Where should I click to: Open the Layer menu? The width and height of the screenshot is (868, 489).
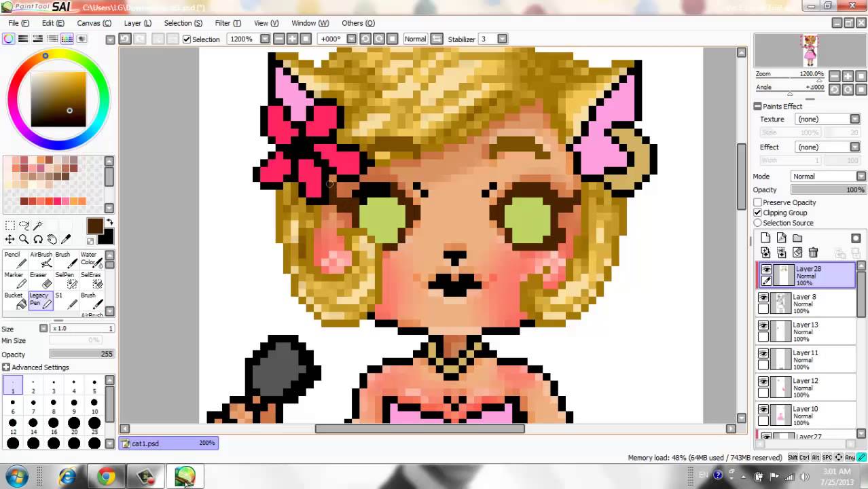coord(137,23)
